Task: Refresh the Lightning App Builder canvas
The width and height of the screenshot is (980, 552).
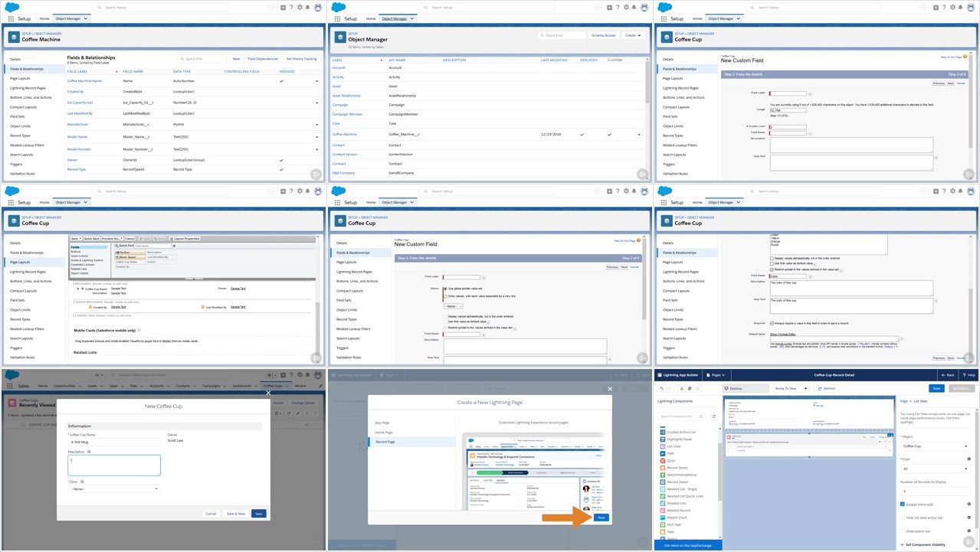Action: click(828, 388)
